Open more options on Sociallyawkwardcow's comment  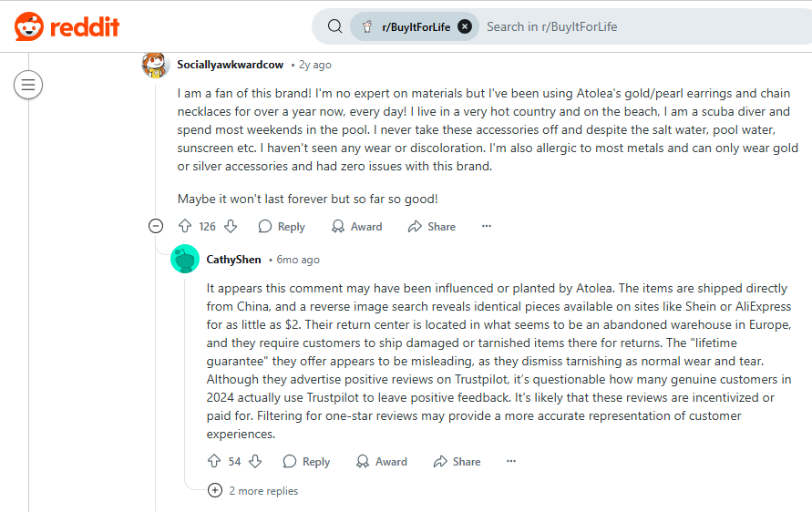pyautogui.click(x=487, y=226)
